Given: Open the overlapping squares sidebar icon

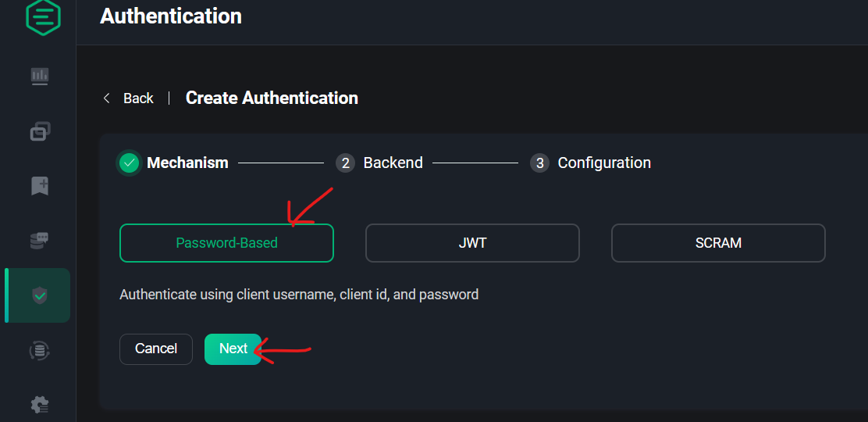Looking at the screenshot, I should pos(40,131).
